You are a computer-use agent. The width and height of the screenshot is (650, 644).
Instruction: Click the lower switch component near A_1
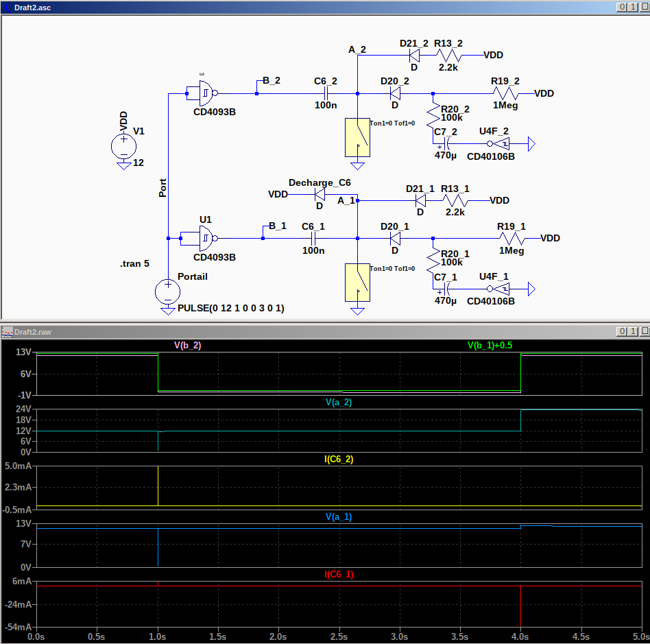pos(357,283)
